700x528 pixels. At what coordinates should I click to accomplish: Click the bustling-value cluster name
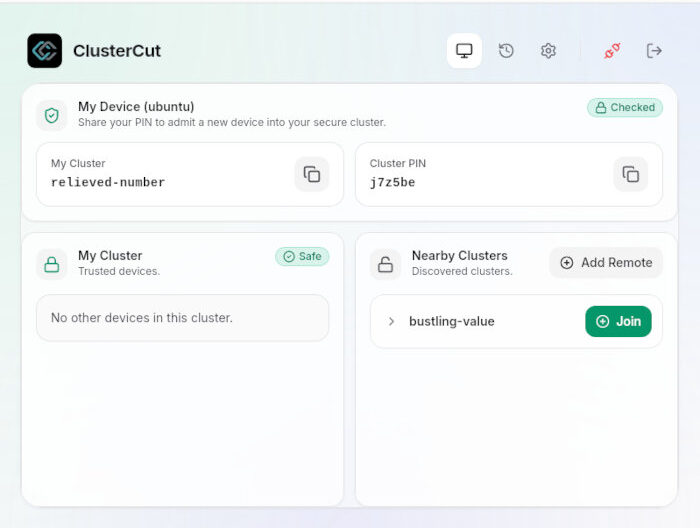click(452, 321)
